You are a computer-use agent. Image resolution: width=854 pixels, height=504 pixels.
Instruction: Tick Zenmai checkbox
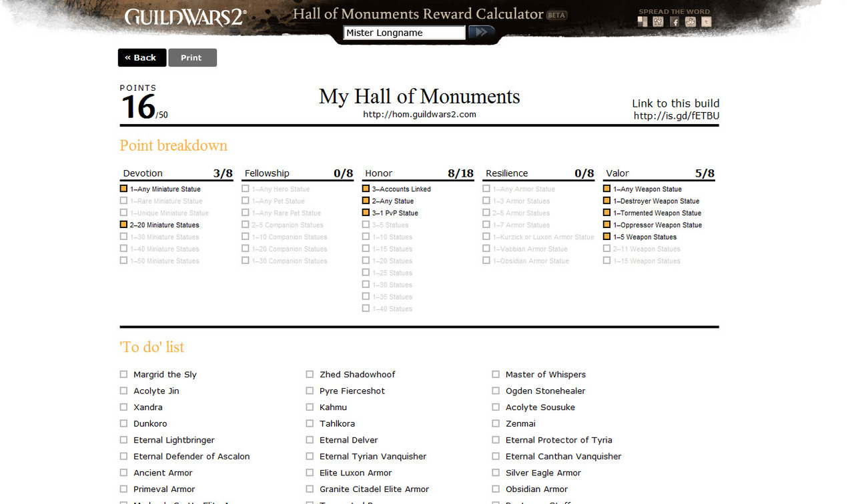click(496, 423)
